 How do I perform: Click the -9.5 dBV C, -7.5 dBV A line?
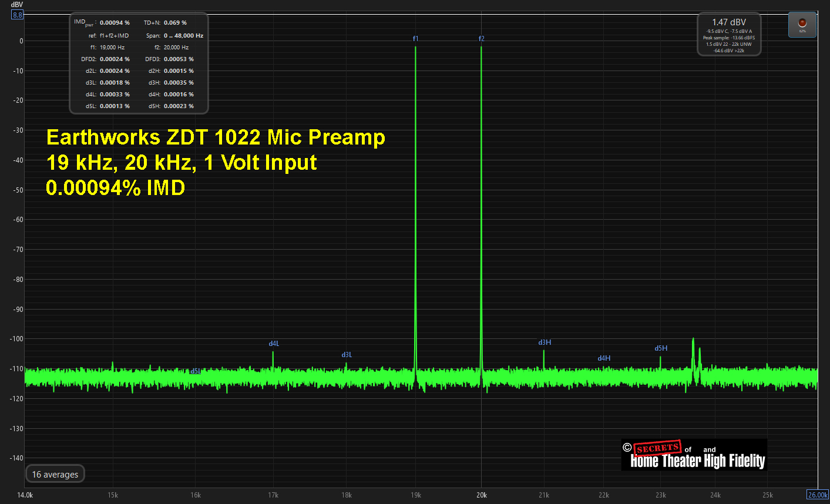tap(729, 31)
